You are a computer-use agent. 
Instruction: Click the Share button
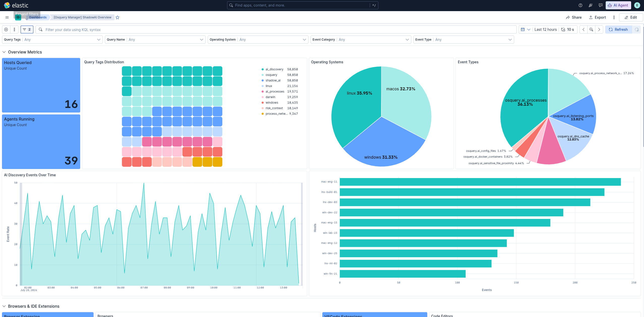tap(574, 17)
